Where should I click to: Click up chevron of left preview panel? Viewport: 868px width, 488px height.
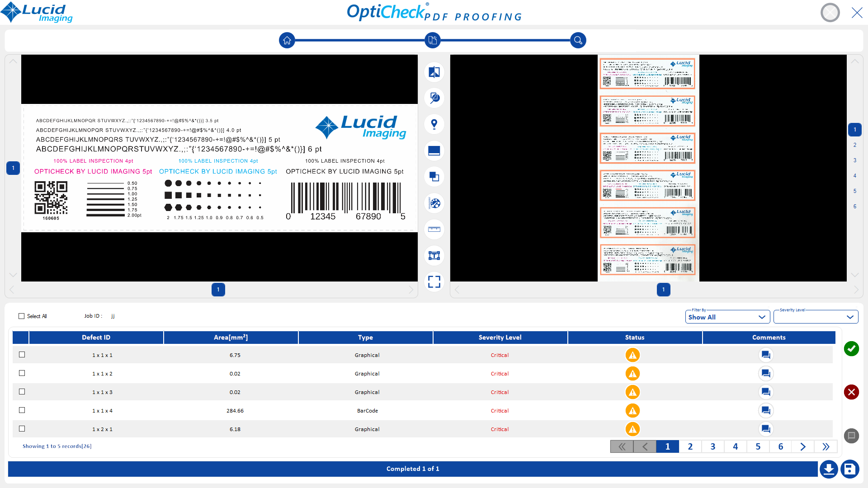coord(13,61)
